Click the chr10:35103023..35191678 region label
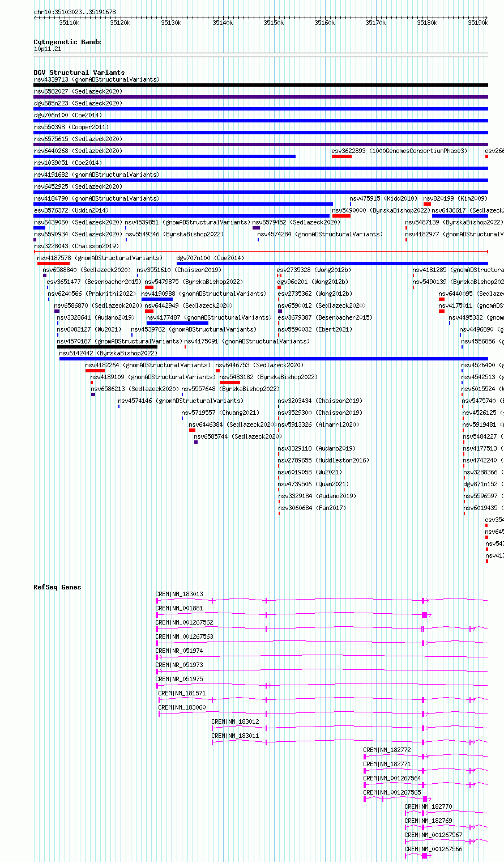The height and width of the screenshot is (862, 504). click(75, 12)
